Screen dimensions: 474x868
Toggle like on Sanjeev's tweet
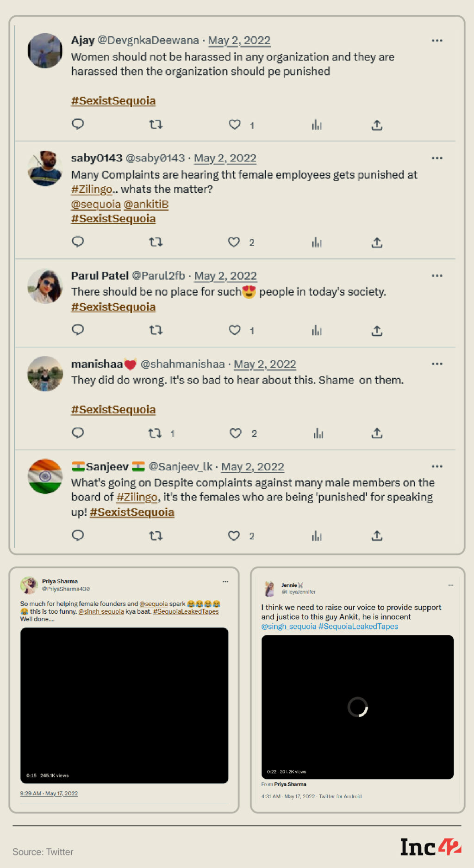tap(234, 536)
